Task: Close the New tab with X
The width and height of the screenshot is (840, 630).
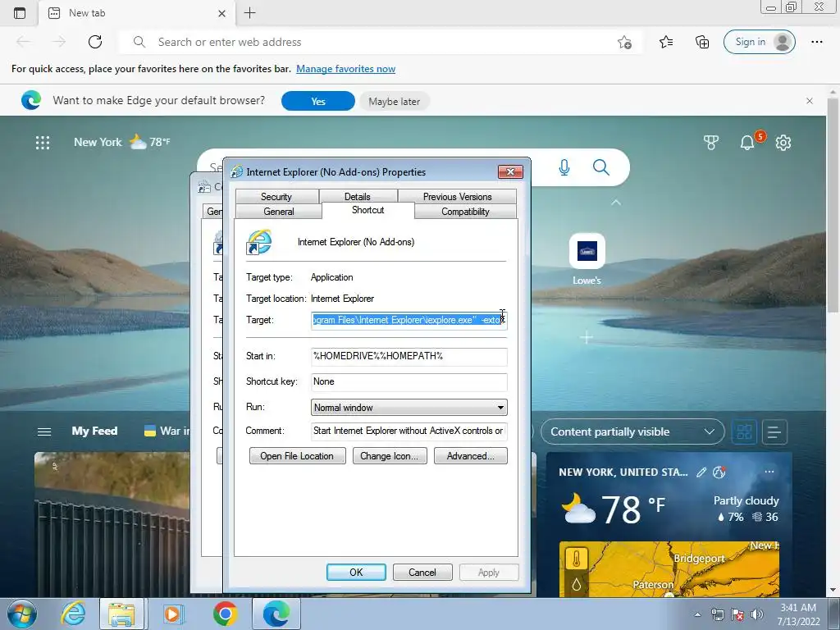Action: pos(221,13)
